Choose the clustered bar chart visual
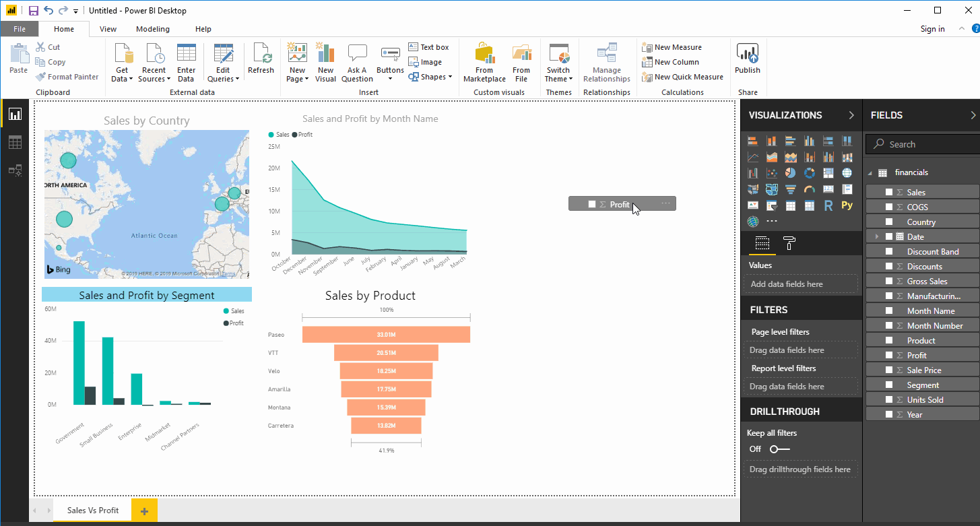Viewport: 980px width, 526px height. 791,141
